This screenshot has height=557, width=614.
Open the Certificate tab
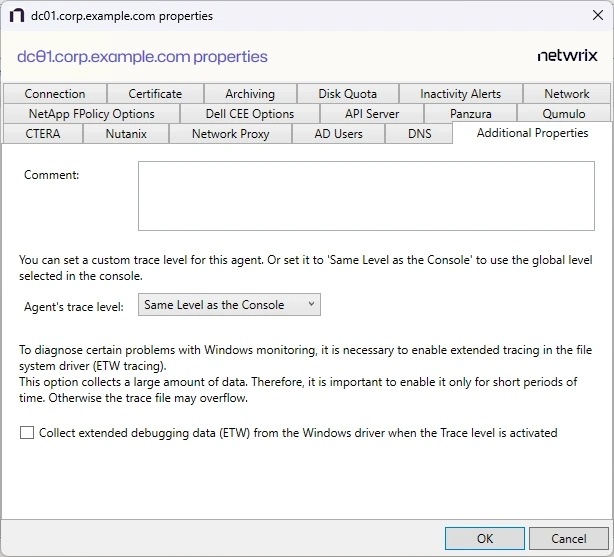point(155,94)
